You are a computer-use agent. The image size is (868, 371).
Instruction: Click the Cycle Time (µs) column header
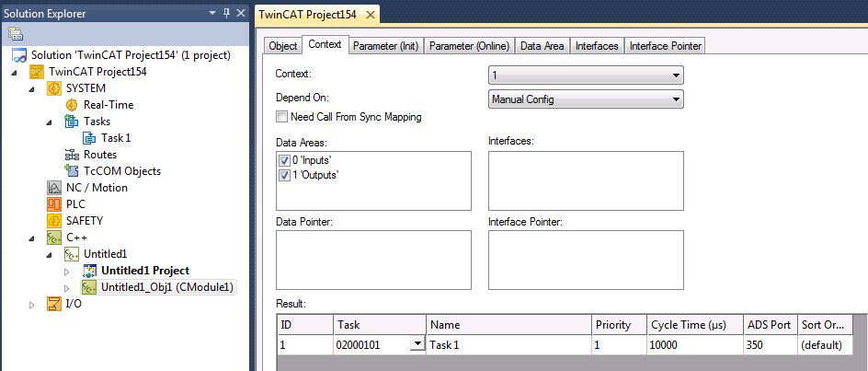point(695,324)
